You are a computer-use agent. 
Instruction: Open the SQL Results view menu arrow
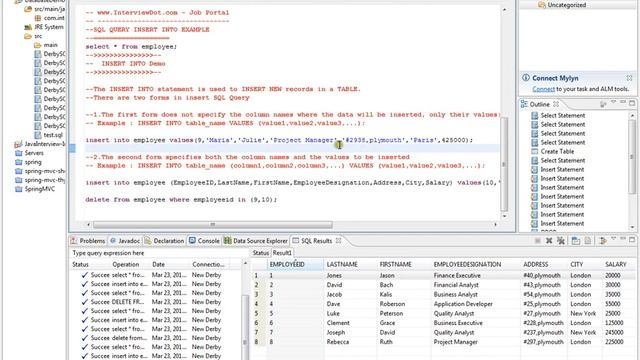tap(613, 239)
